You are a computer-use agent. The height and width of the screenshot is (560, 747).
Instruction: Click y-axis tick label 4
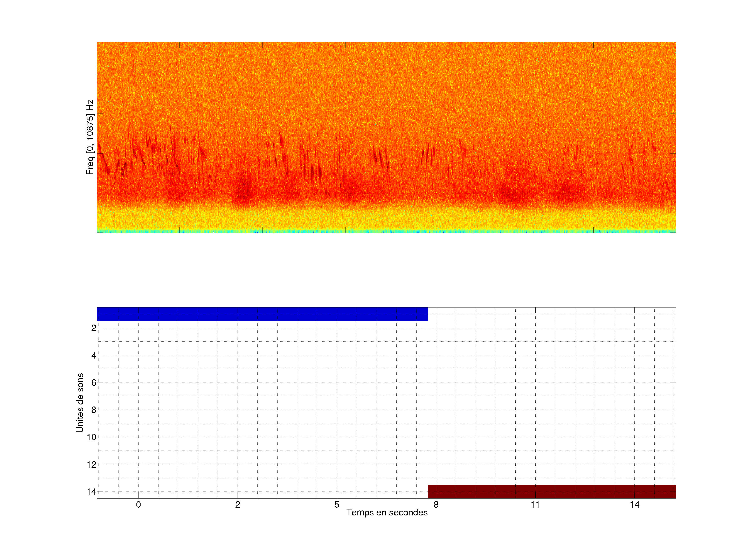tap(94, 355)
